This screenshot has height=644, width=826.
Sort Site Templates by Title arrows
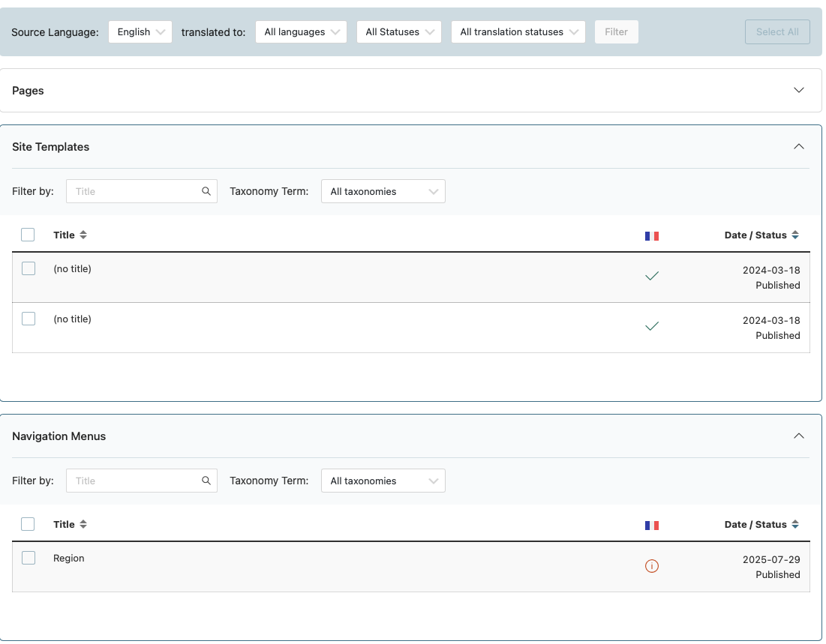point(83,235)
